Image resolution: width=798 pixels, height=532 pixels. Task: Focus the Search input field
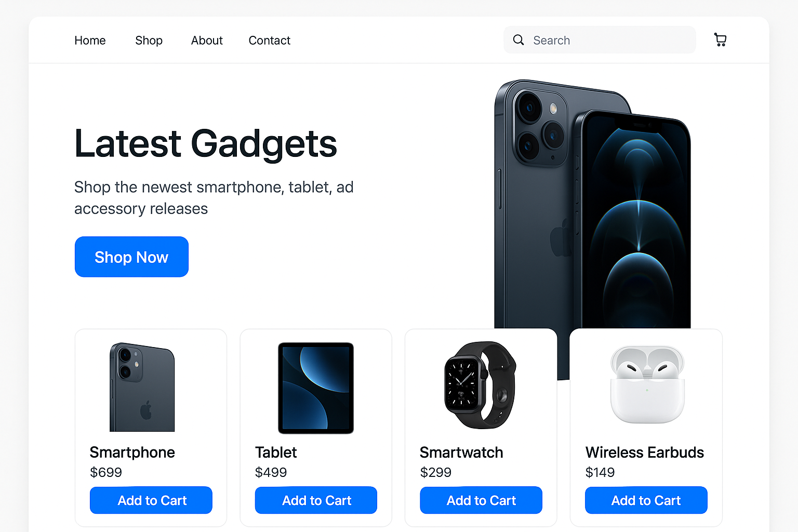600,40
